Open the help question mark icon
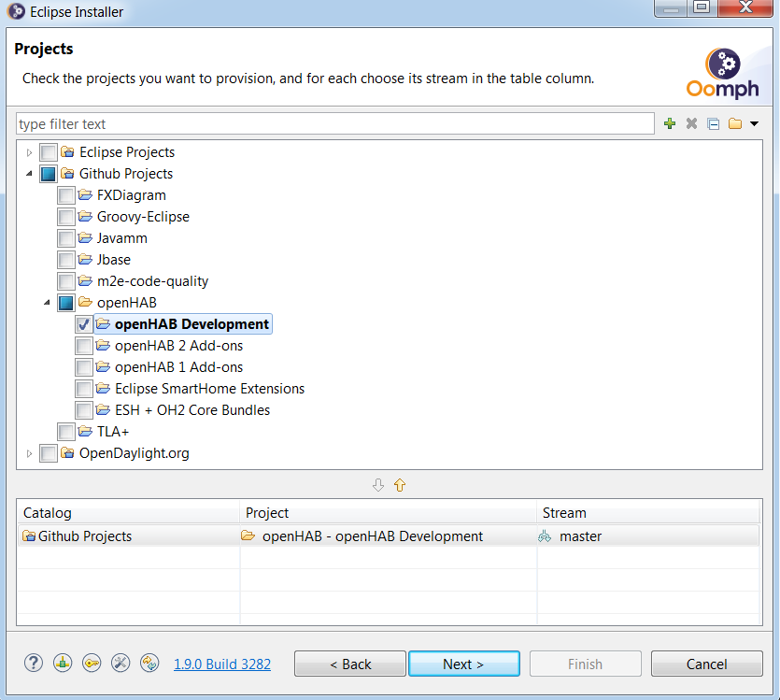Screen dimensions: 780x700 tap(34, 663)
